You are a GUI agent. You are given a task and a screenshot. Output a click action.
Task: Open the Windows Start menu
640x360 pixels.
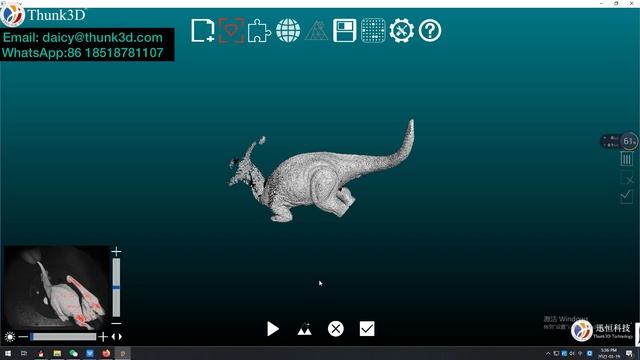point(8,353)
